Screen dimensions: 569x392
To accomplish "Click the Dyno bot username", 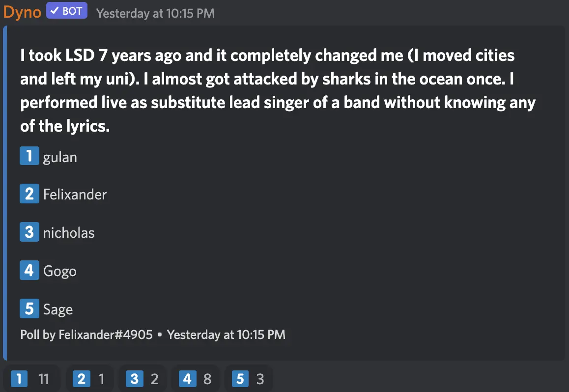I will click(x=22, y=12).
